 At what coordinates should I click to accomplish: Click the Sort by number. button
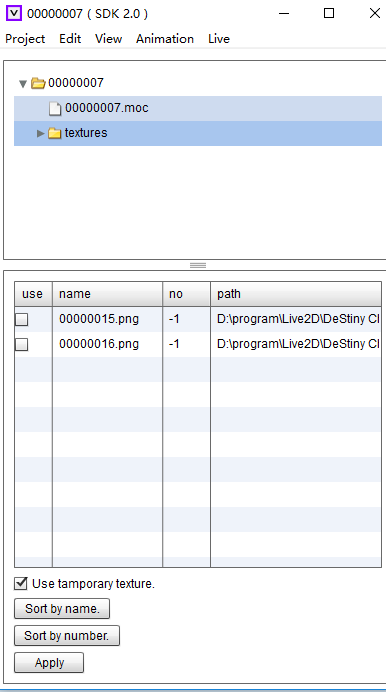67,636
